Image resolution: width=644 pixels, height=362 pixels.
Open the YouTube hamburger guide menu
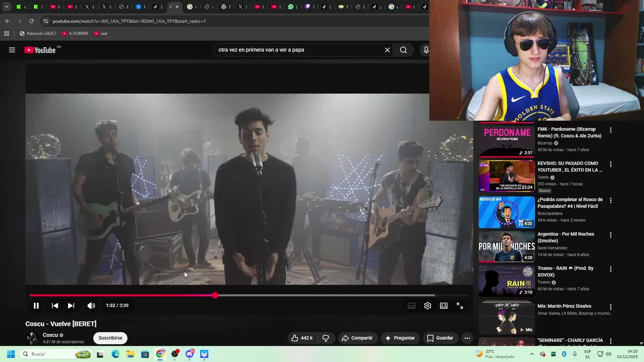[x=12, y=50]
